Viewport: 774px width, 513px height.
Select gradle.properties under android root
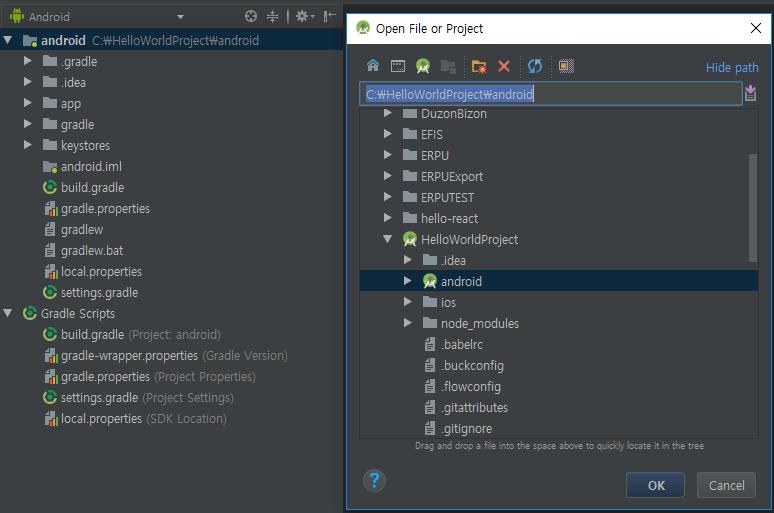click(97, 209)
